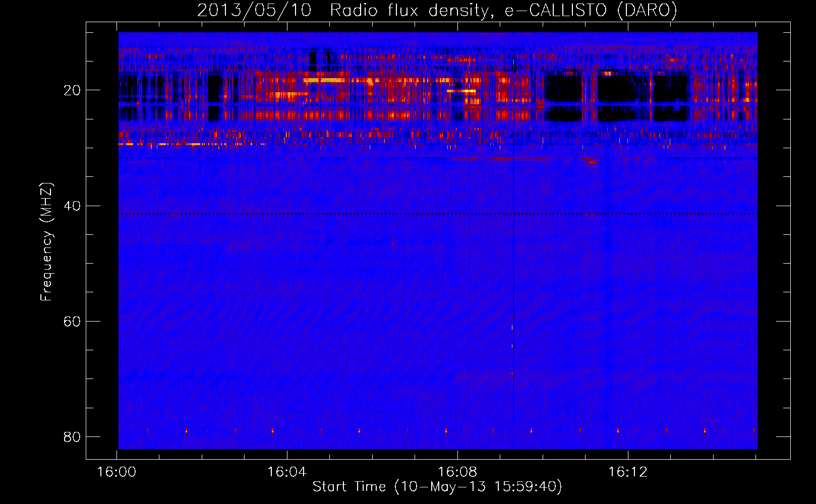
Task: Click the 16:08 time tick label
Action: [x=457, y=472]
